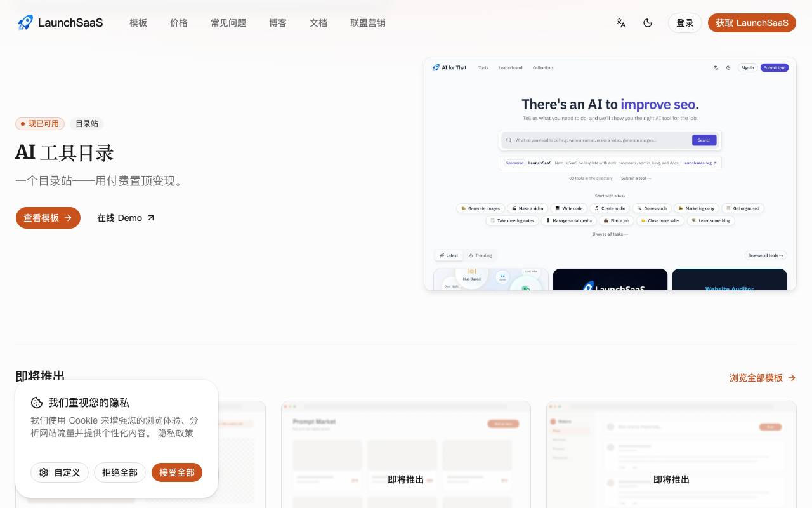Open the 在线 Demo link

[126, 218]
